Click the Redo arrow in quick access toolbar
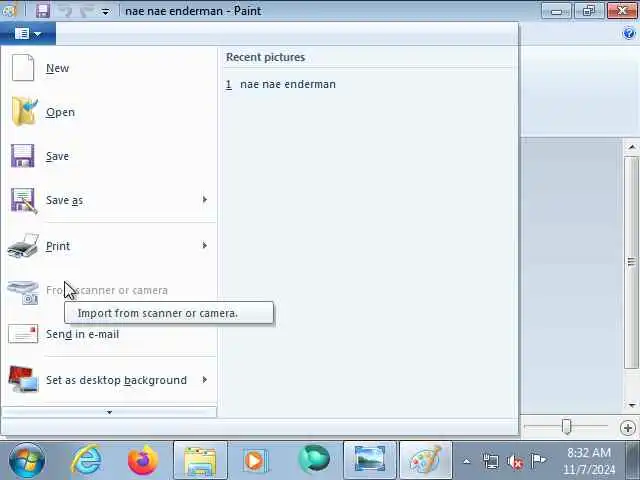 [x=87, y=11]
